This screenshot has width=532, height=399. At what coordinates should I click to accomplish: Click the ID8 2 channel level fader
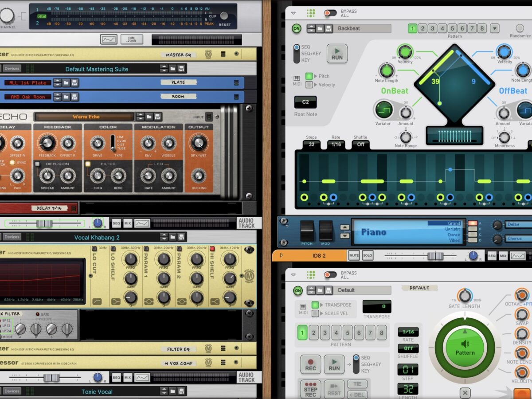(x=435, y=256)
